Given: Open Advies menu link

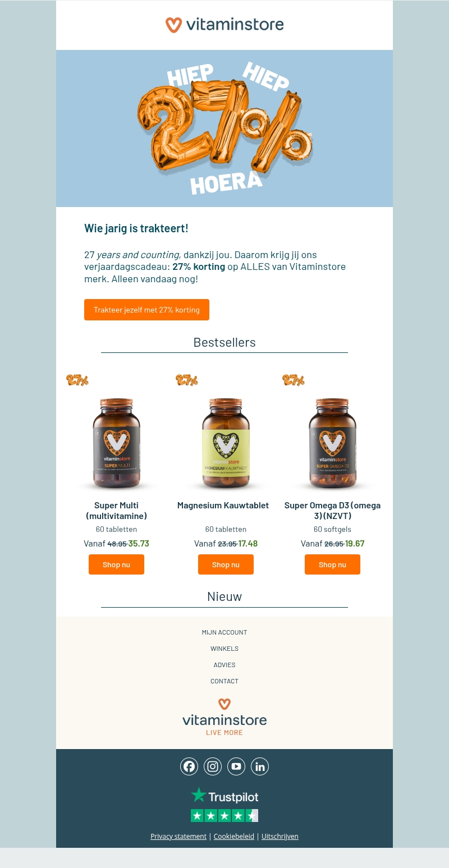Looking at the screenshot, I should tap(224, 665).
